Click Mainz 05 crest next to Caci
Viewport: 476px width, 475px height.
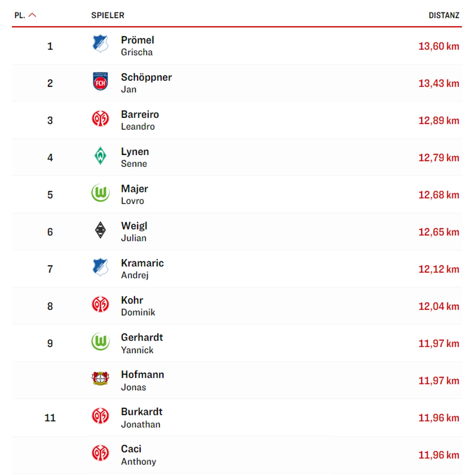click(100, 453)
